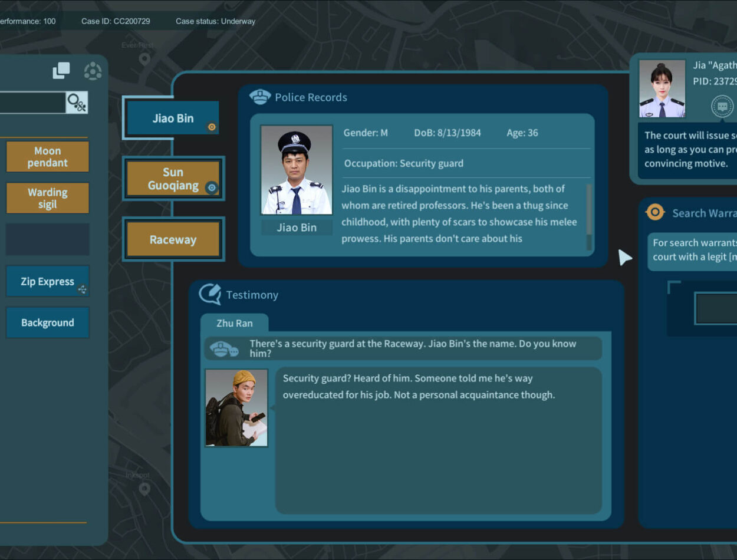This screenshot has height=560, width=737.
Task: Click the Police Records cap icon
Action: tap(260, 97)
